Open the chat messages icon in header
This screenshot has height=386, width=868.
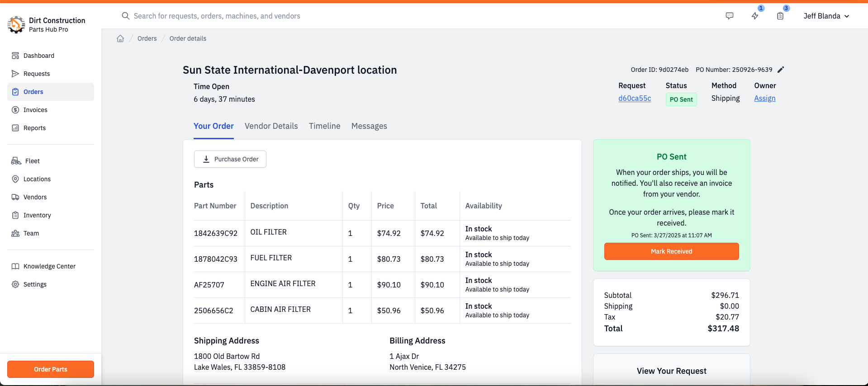click(730, 16)
